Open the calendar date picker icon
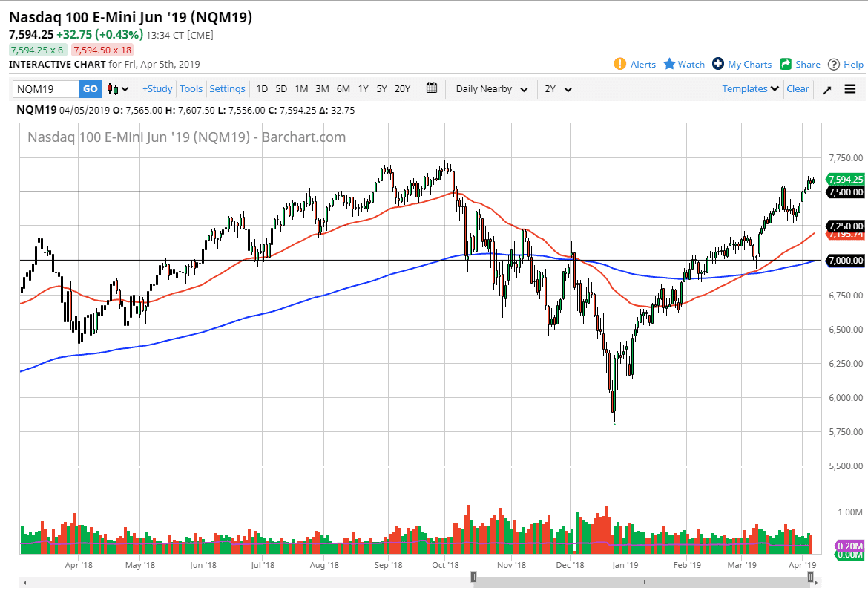The width and height of the screenshot is (868, 591). point(432,88)
